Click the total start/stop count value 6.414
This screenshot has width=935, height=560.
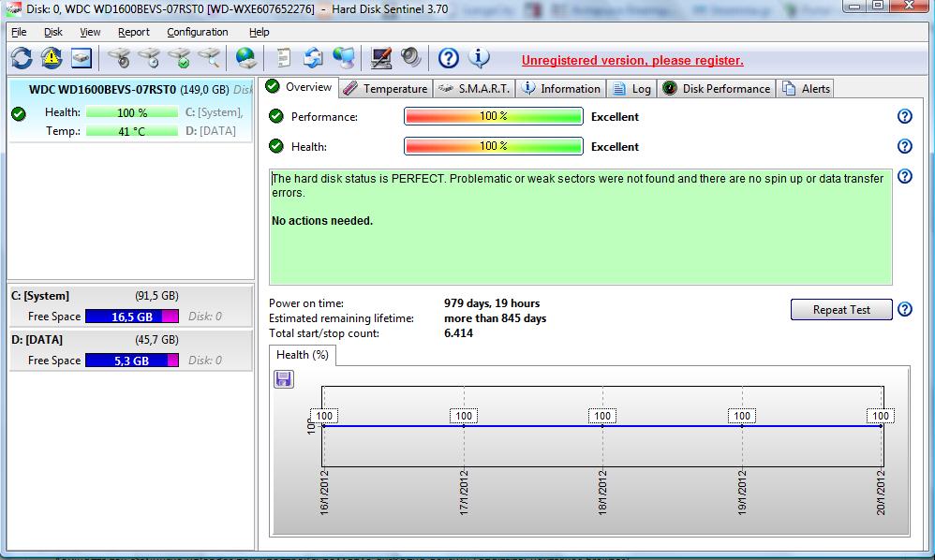tap(458, 333)
